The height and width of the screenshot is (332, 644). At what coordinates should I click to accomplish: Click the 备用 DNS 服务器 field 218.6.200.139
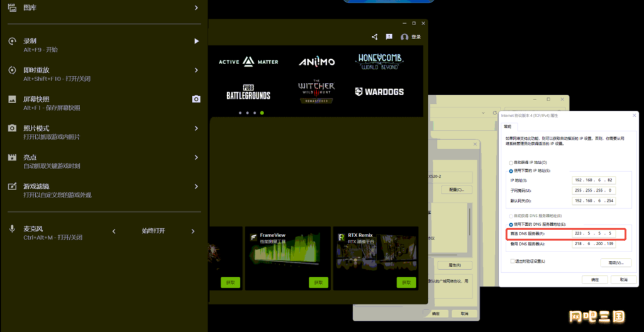pos(594,244)
